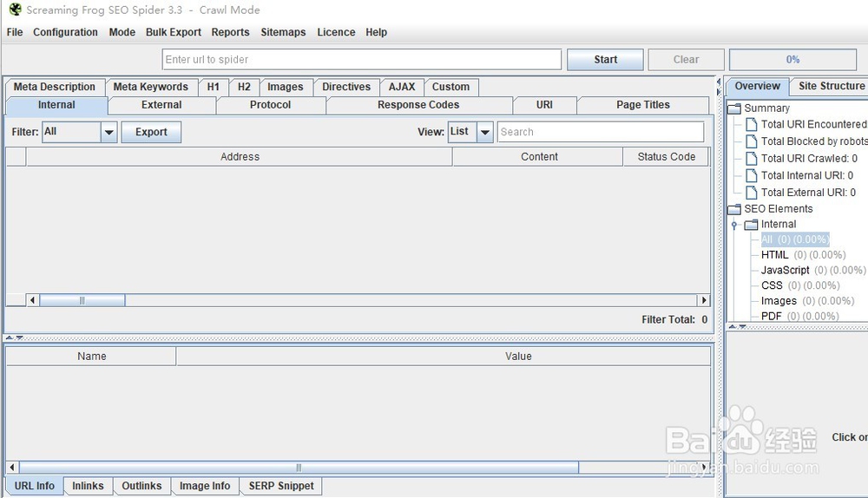Click Total URI Crawled document icon

(751, 159)
